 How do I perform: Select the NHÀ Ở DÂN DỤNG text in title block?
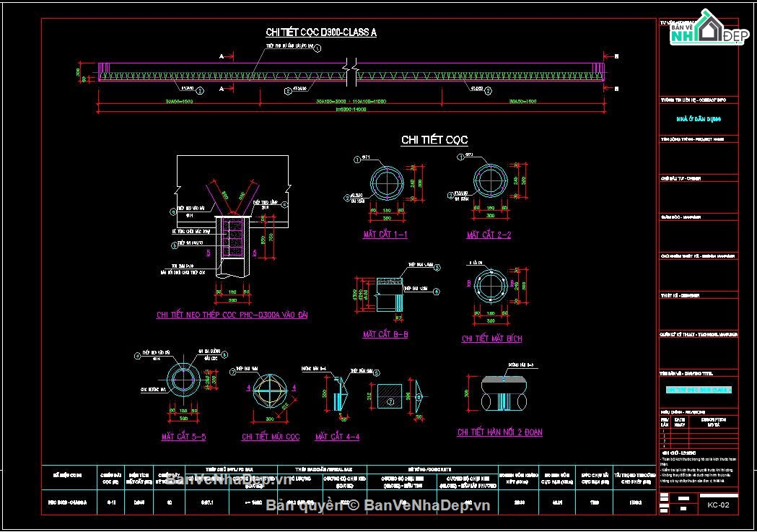pyautogui.click(x=699, y=119)
